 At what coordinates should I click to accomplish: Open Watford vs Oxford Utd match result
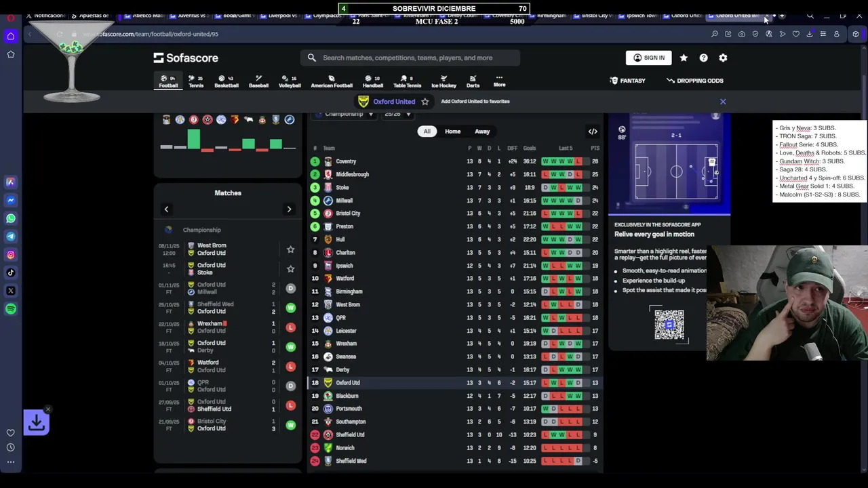227,366
